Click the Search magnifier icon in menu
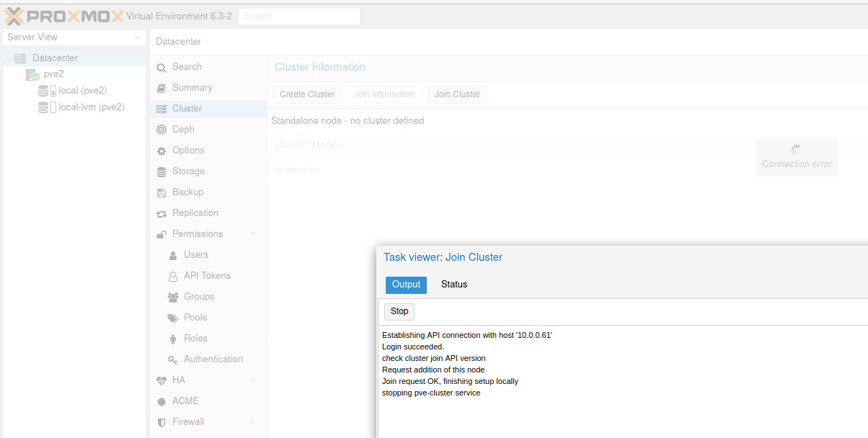The width and height of the screenshot is (868, 438). pos(161,67)
